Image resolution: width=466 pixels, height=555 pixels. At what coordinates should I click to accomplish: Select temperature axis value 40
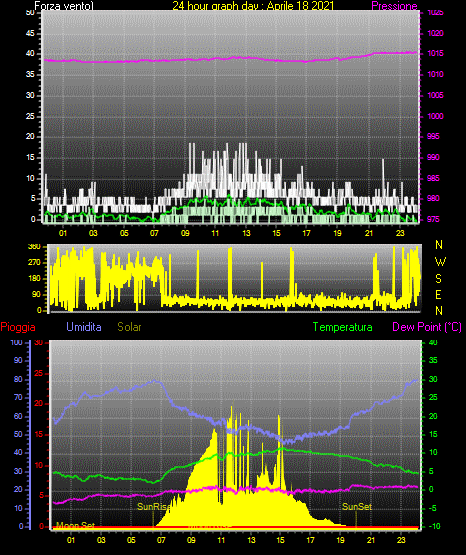[433, 342]
